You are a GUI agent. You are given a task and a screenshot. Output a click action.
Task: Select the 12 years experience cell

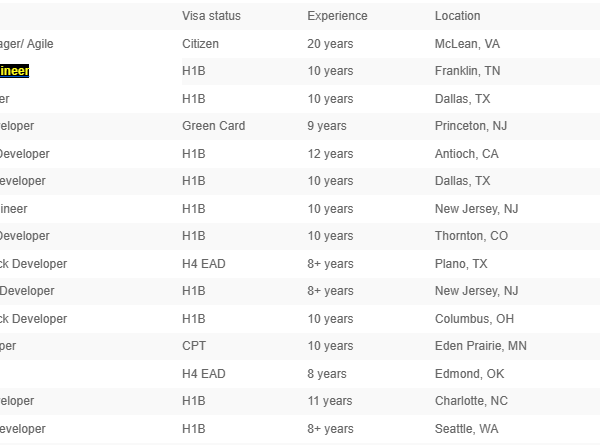tap(330, 154)
